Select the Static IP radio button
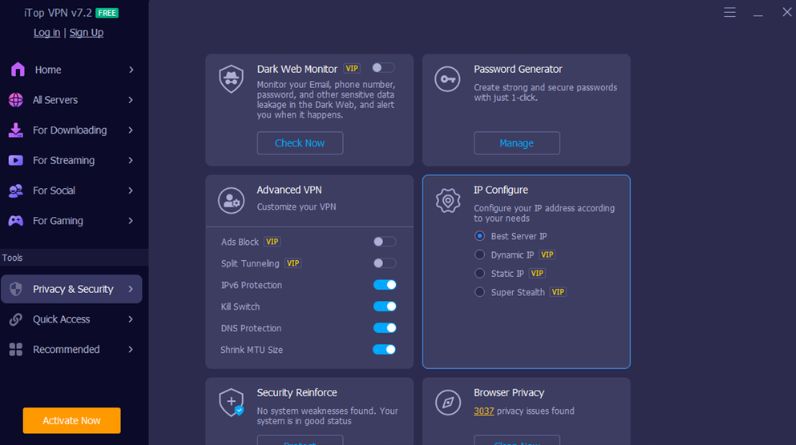 pyautogui.click(x=479, y=273)
